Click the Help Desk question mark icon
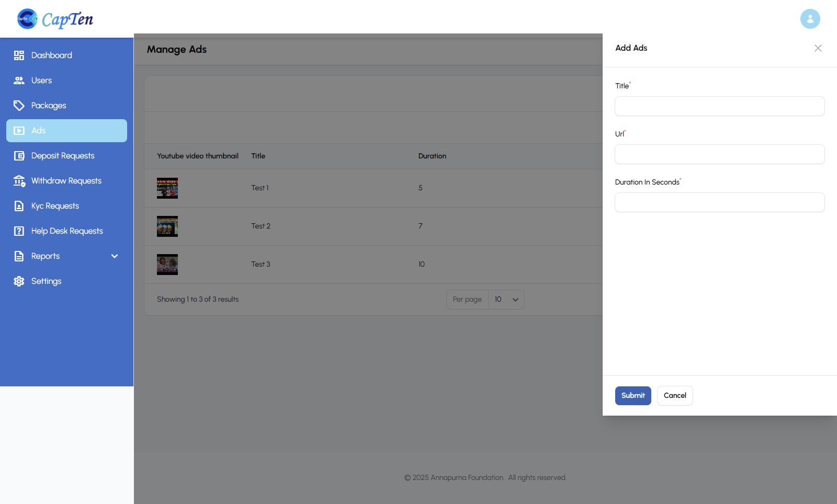Screen dimensions: 837x504 (x=19, y=231)
